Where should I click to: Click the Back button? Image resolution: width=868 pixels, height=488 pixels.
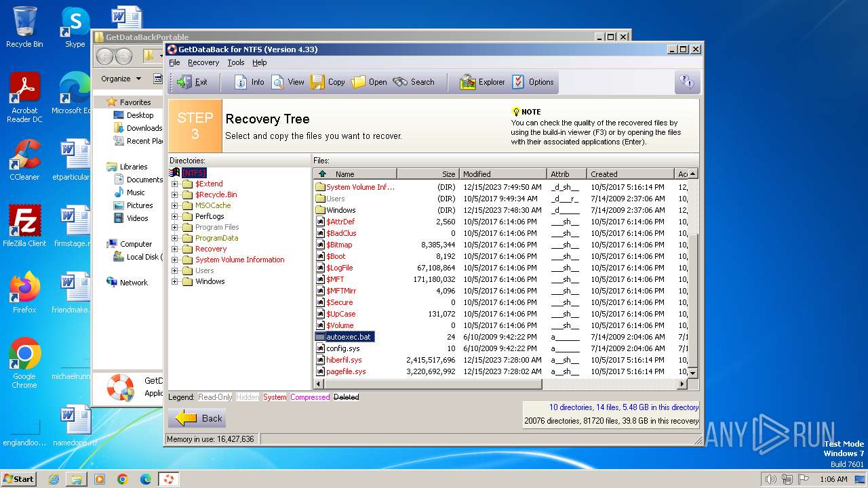[x=198, y=418]
